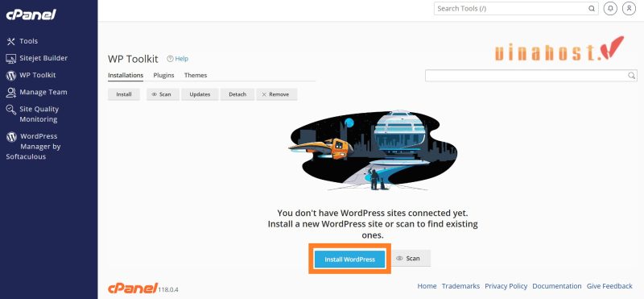644x299 pixels.
Task: Click the eye icon on toolbar Scan
Action: click(155, 94)
